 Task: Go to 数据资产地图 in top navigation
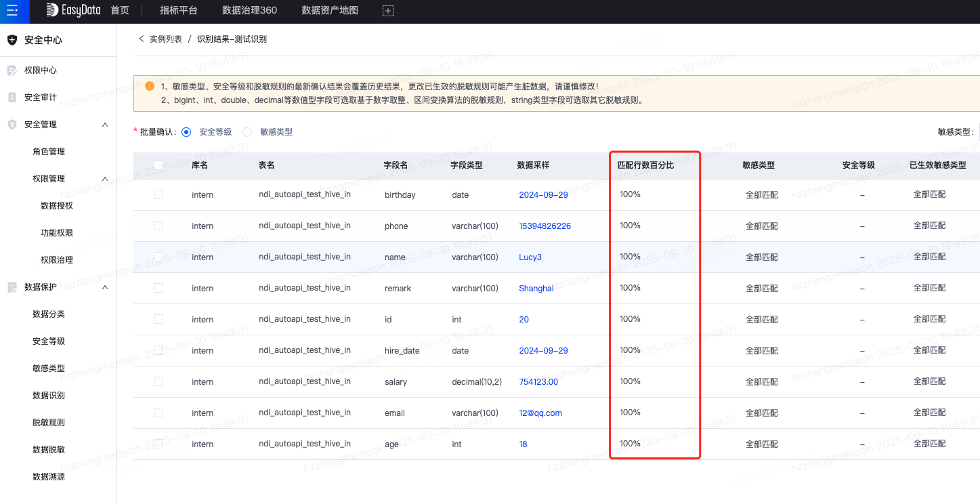pyautogui.click(x=330, y=11)
